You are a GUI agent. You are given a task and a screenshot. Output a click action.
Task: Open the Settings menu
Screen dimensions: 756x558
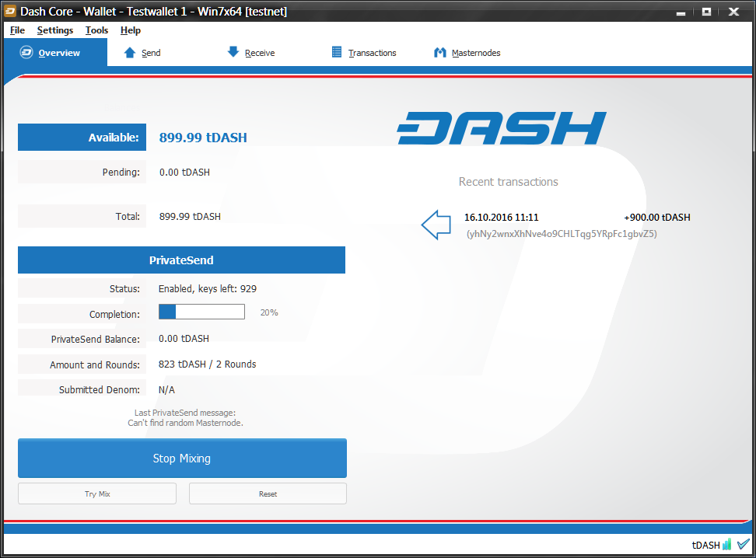[x=55, y=30]
